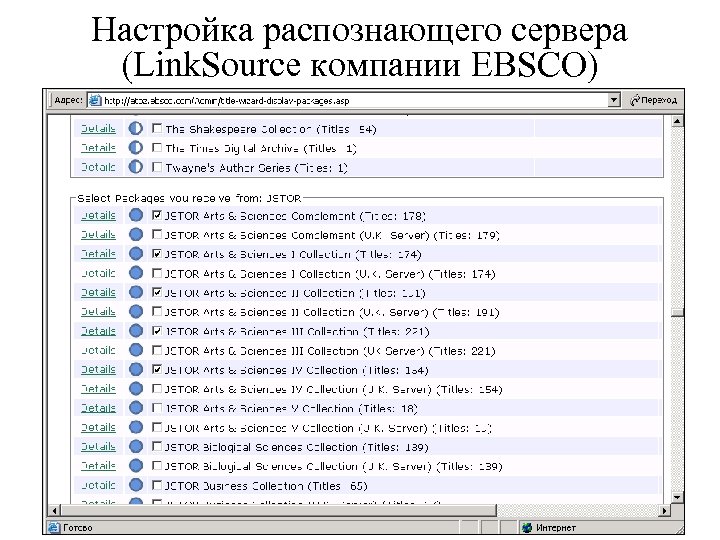720x540 pixels.
Task: Click the Internet zone globe icon in status bar
Action: pos(527,528)
